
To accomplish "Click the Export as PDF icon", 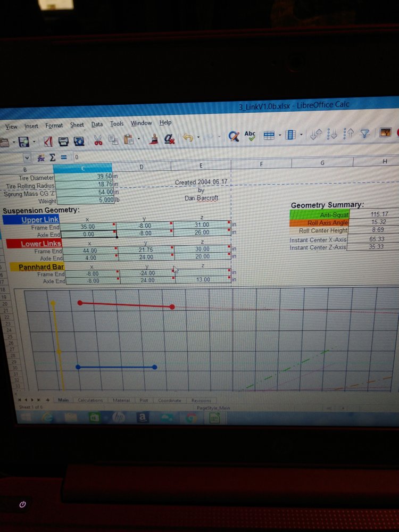I will [48, 141].
